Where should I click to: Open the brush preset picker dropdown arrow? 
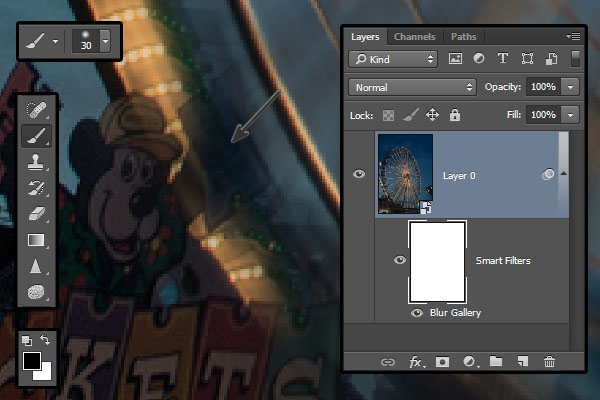(105, 41)
